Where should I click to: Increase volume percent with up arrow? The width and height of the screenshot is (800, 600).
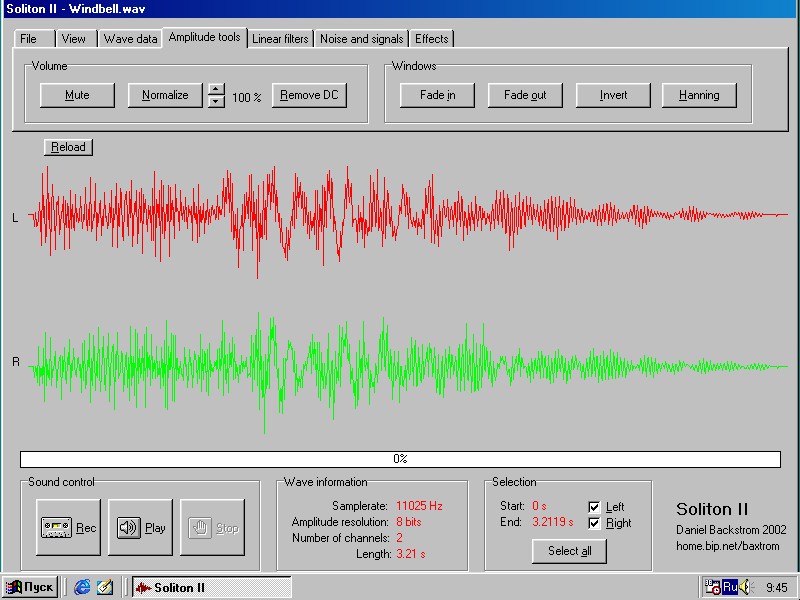(215, 90)
